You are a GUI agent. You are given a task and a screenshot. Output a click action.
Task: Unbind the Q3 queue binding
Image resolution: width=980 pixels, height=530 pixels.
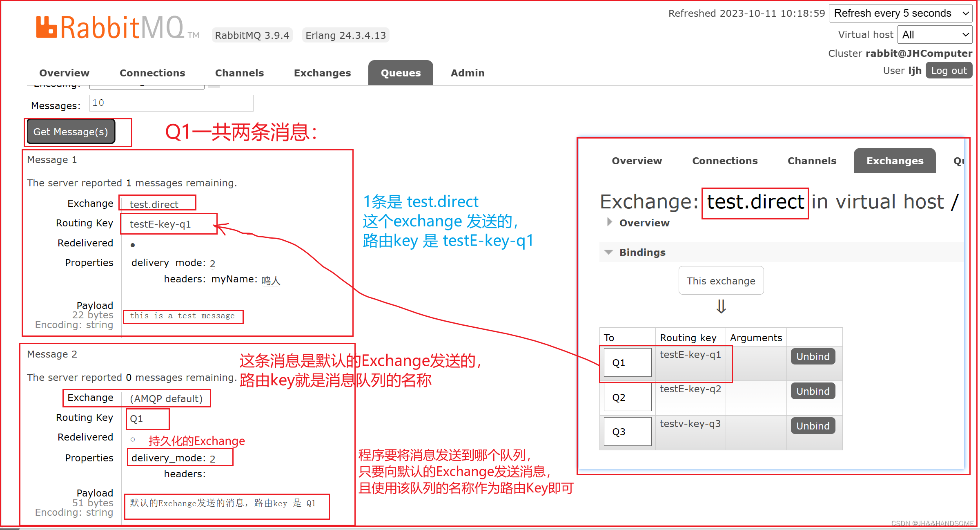point(813,426)
